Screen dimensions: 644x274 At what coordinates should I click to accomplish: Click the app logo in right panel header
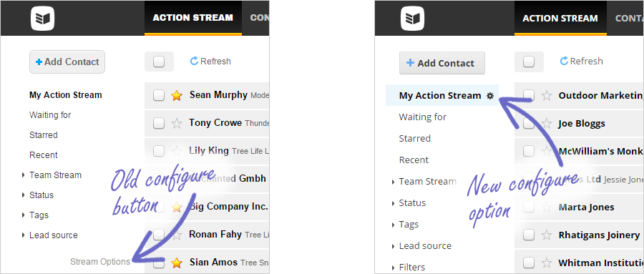click(412, 19)
